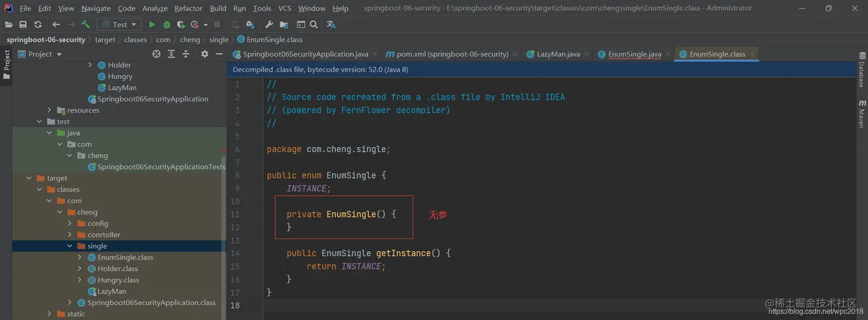Open the Navigate menu
Viewport: 868px width, 320px height.
click(96, 8)
